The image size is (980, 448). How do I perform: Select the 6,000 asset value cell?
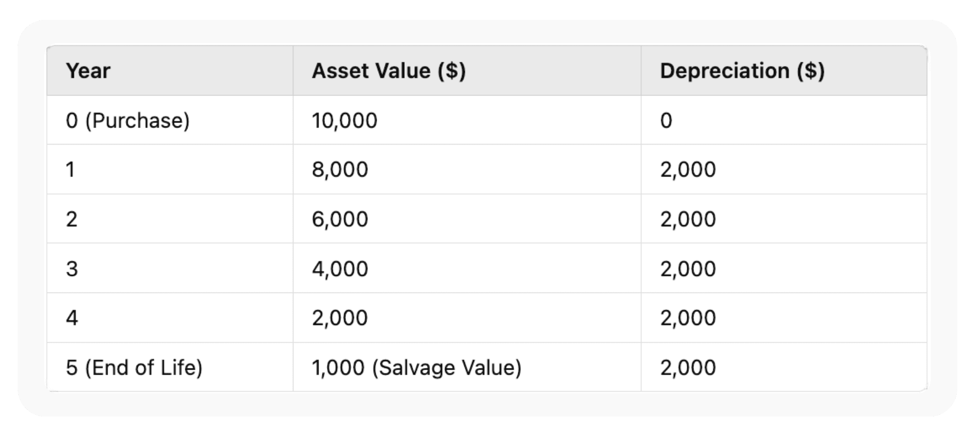pos(340,219)
